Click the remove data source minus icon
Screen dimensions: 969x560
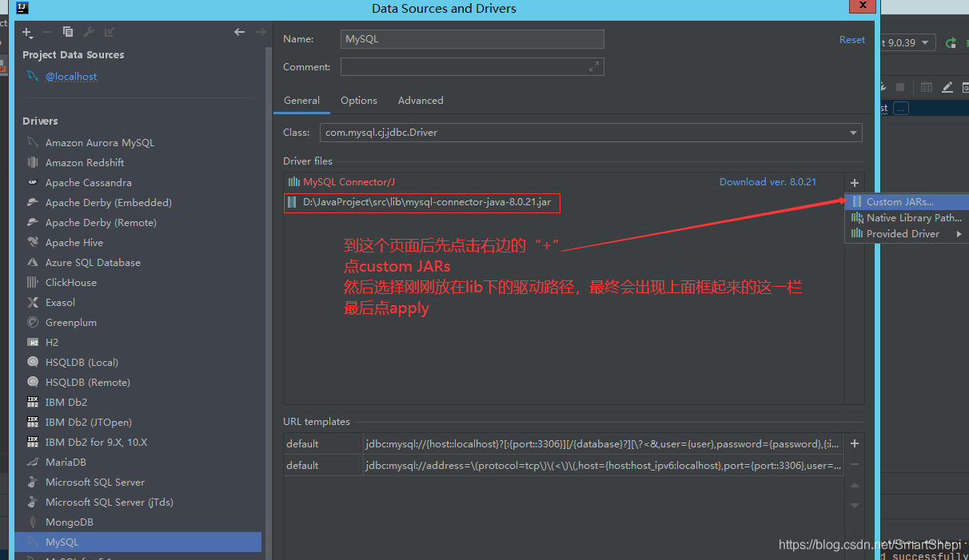click(47, 32)
